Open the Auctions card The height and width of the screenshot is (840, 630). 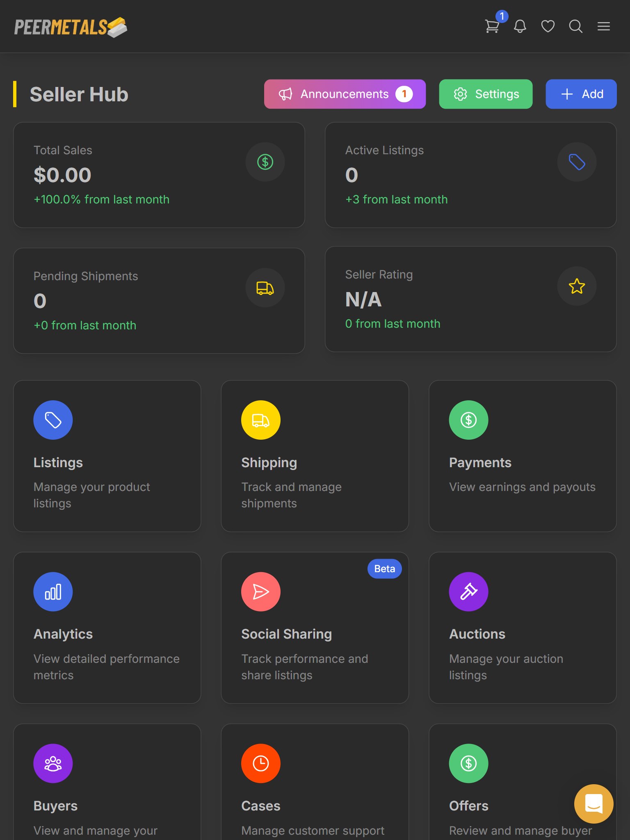tap(523, 628)
